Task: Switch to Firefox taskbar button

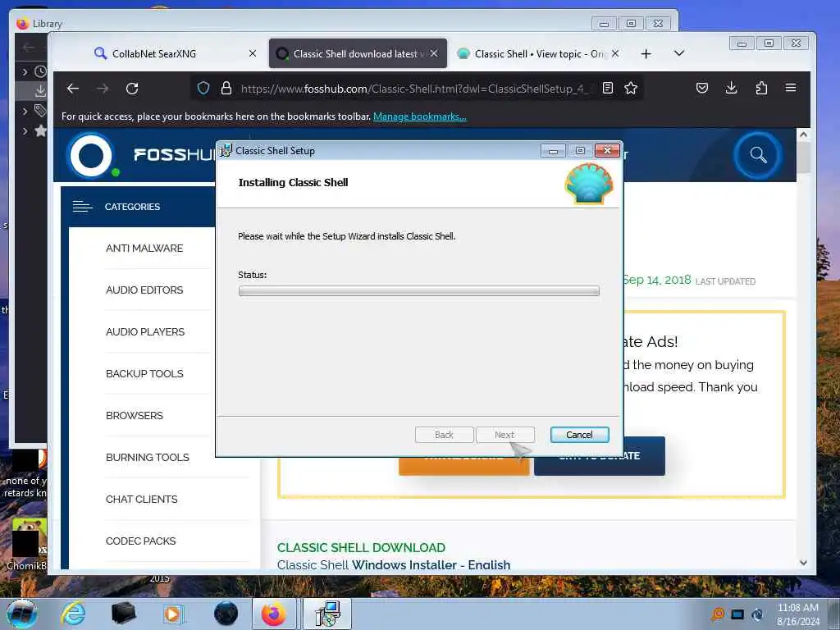Action: tap(274, 614)
